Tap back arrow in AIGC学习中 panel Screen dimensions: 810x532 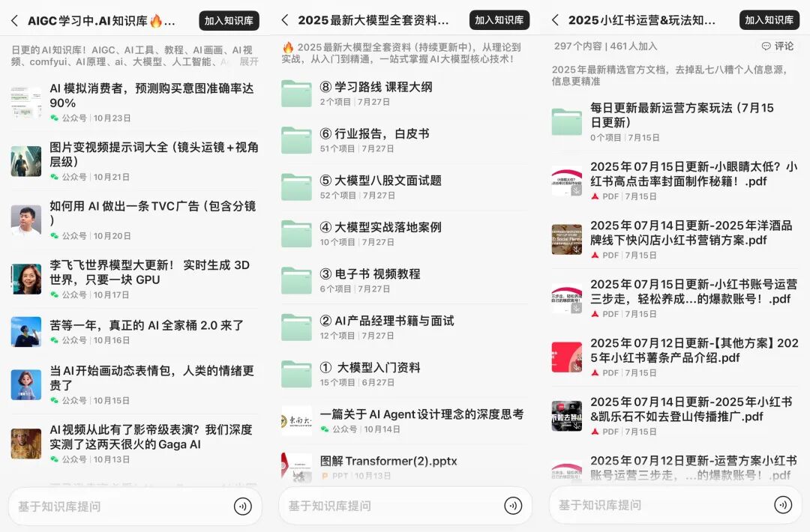point(14,21)
